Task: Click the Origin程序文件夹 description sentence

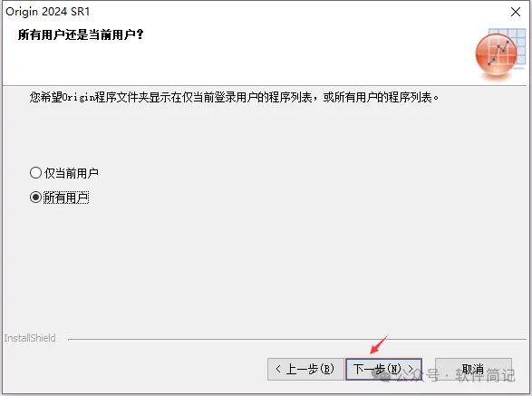Action: coord(234,97)
